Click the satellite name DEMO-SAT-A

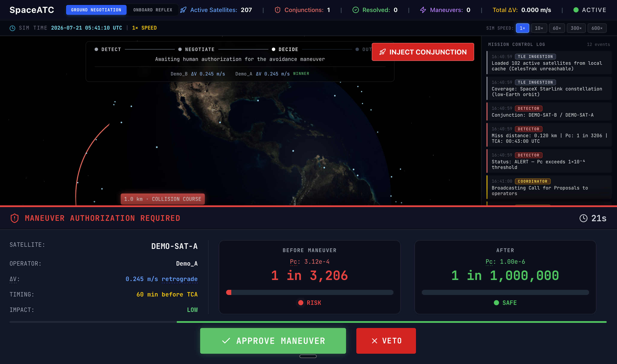click(174, 246)
